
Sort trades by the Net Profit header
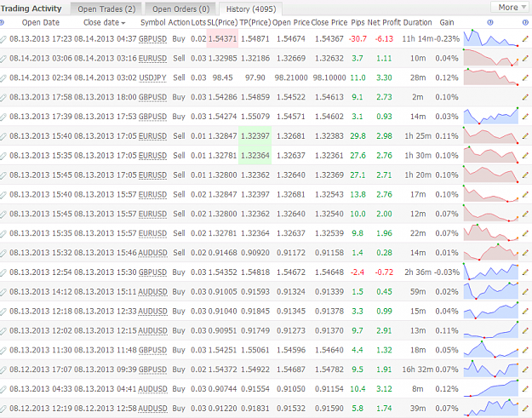click(384, 23)
